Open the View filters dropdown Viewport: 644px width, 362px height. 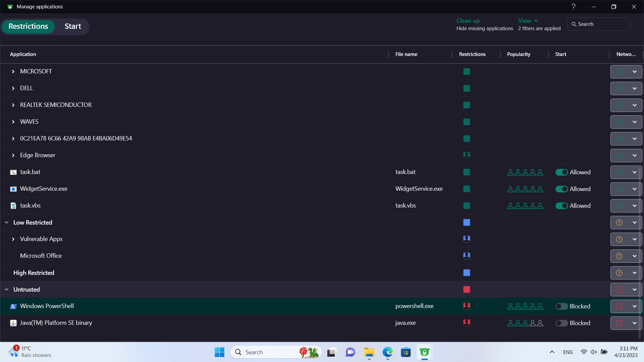pyautogui.click(x=528, y=21)
